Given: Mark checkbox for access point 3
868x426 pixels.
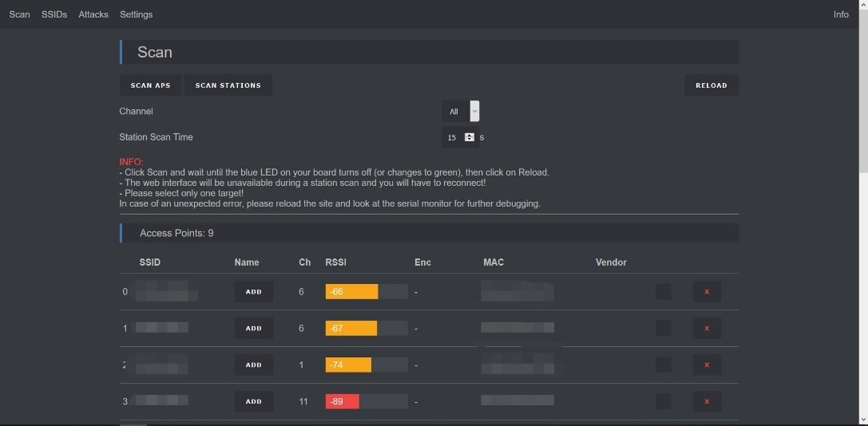Looking at the screenshot, I should click(x=663, y=401).
